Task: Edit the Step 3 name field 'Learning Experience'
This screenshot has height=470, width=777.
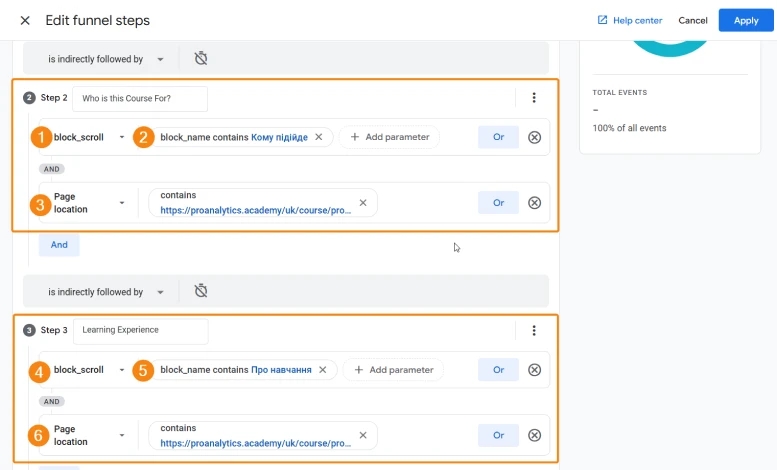Action: click(140, 331)
